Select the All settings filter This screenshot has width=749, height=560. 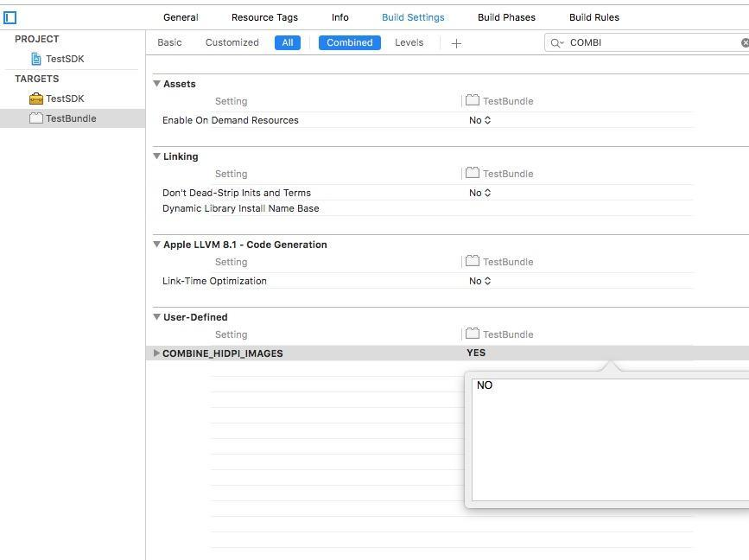point(288,42)
